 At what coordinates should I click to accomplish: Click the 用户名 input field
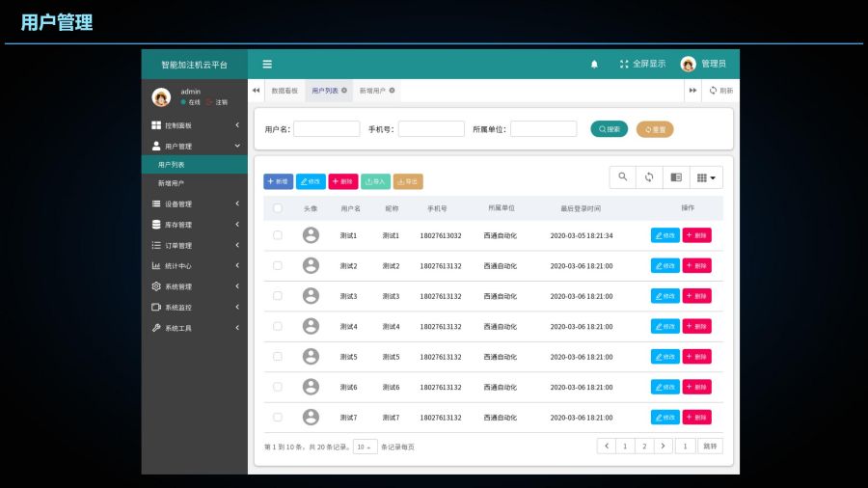pos(326,128)
